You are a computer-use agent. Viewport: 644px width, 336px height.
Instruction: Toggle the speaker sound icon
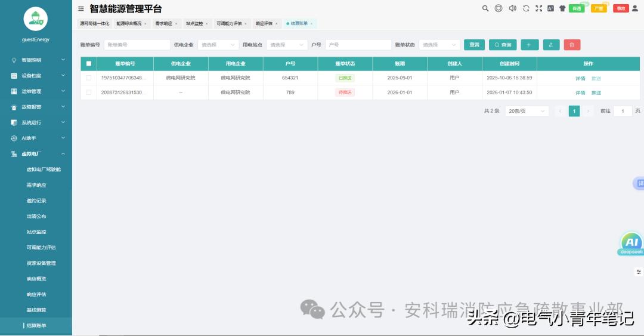coord(512,8)
